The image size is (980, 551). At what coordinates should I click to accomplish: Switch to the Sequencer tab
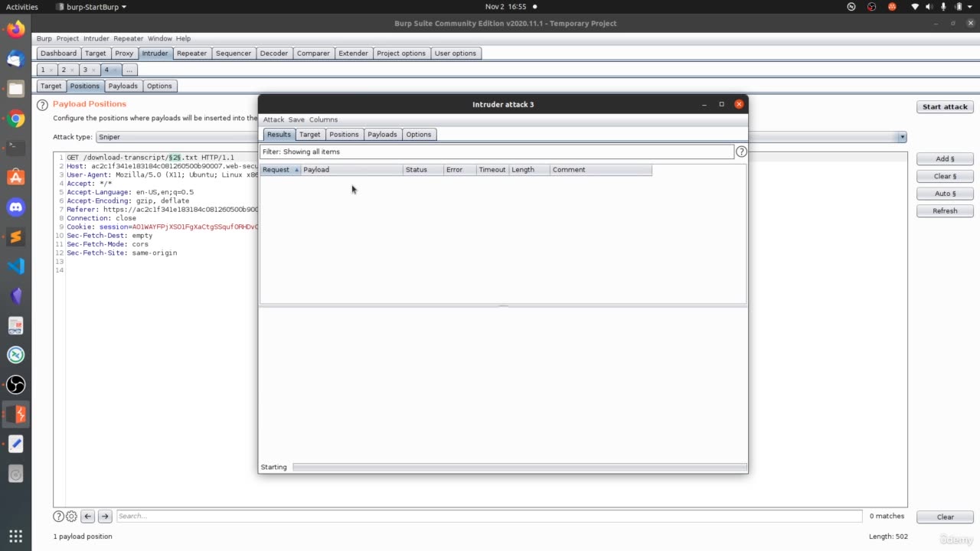pos(234,54)
